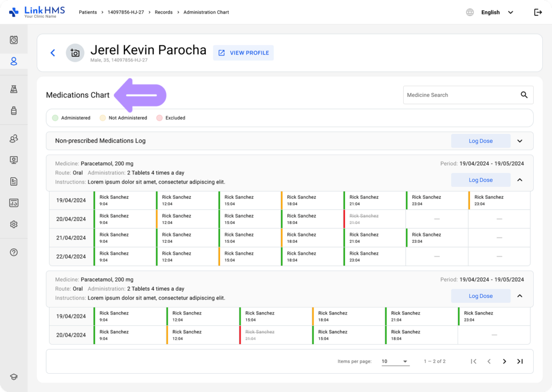552x392 pixels.
Task: Click the View Profile button
Action: (x=243, y=53)
